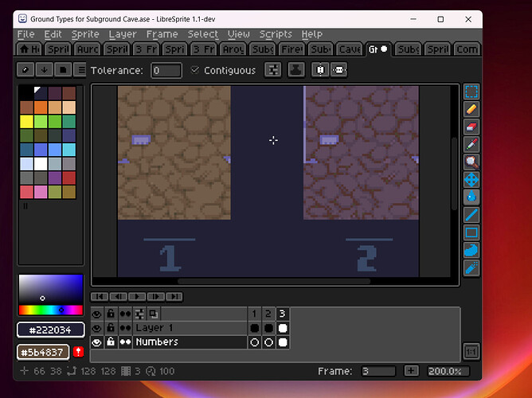Go to the previous frame
This screenshot has width=532, height=398.
[118, 297]
